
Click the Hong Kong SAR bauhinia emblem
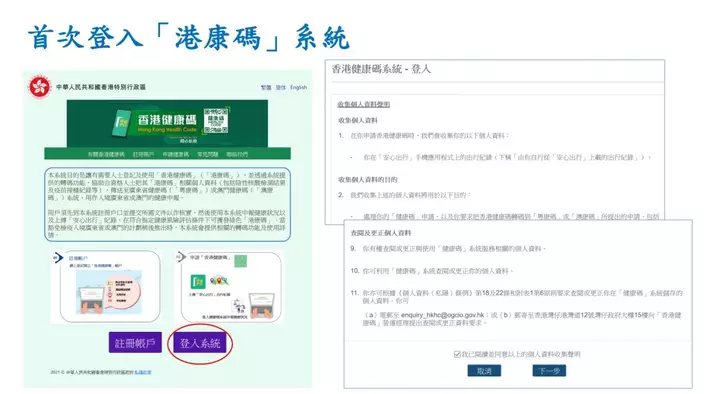pyautogui.click(x=40, y=87)
